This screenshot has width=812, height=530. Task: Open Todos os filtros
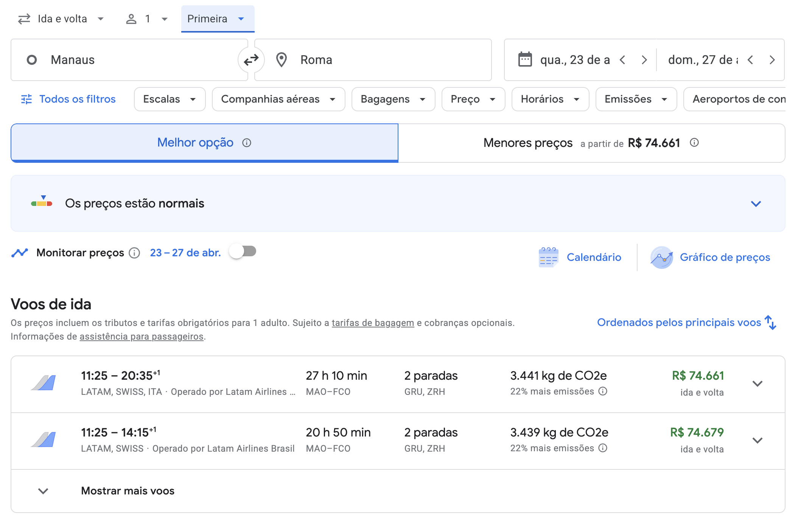coord(68,99)
